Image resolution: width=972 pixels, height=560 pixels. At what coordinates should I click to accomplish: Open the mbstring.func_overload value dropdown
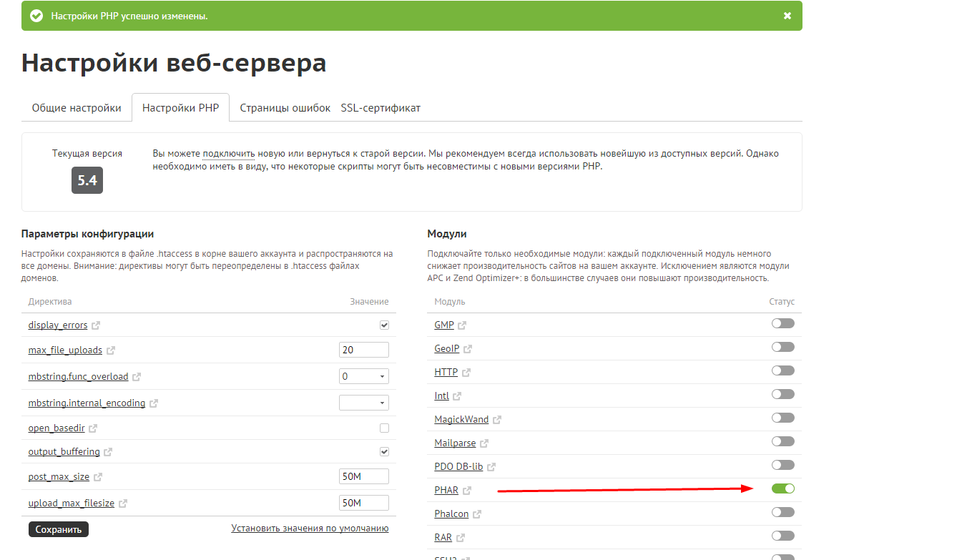[364, 376]
